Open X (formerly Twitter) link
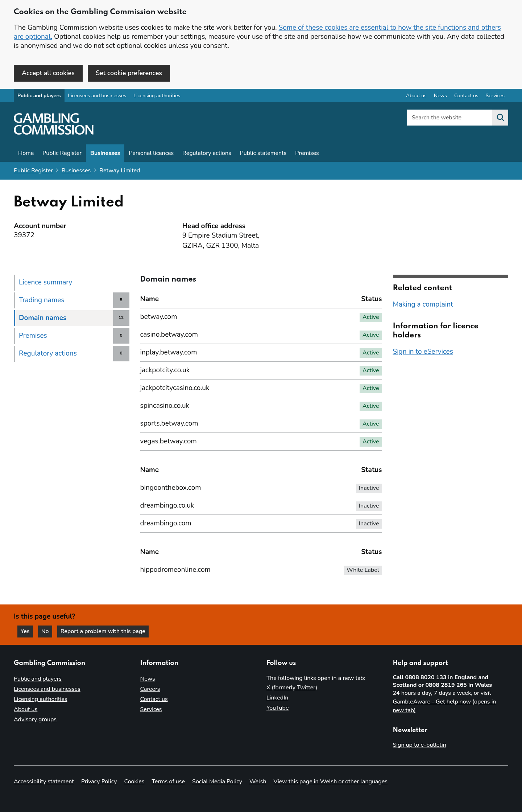 coord(292,688)
